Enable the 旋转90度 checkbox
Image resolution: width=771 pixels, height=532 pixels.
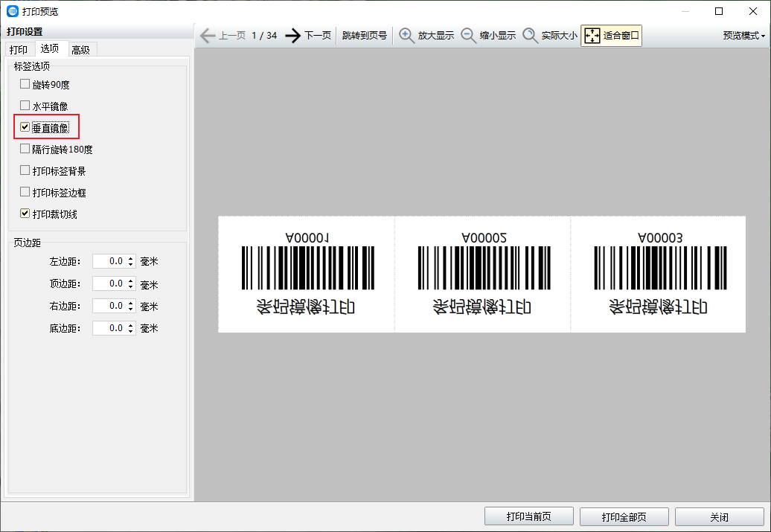click(25, 84)
